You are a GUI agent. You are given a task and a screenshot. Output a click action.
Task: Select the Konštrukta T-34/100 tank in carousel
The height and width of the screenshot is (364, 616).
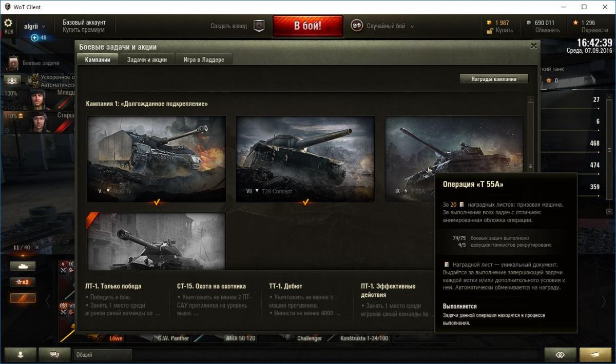click(364, 338)
